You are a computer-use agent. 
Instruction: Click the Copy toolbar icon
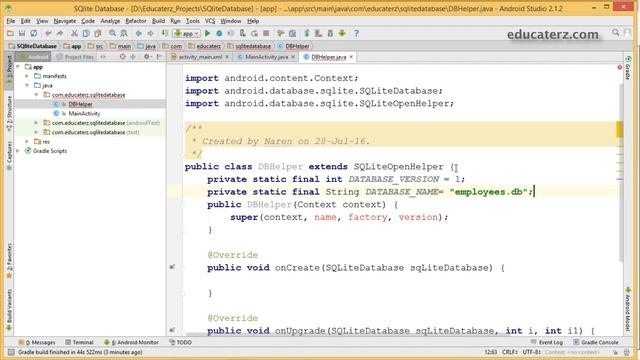point(86,33)
